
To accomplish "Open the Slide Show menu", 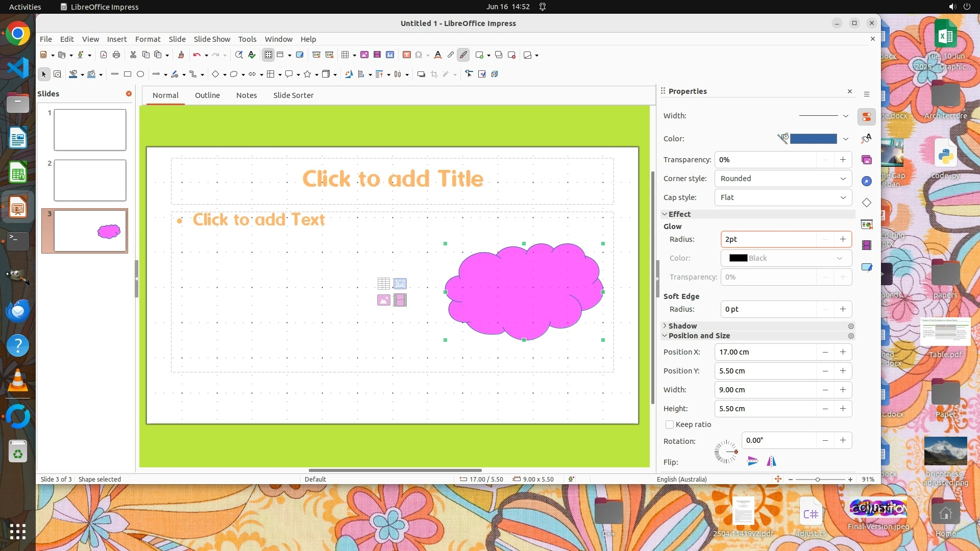I will pyautogui.click(x=212, y=39).
